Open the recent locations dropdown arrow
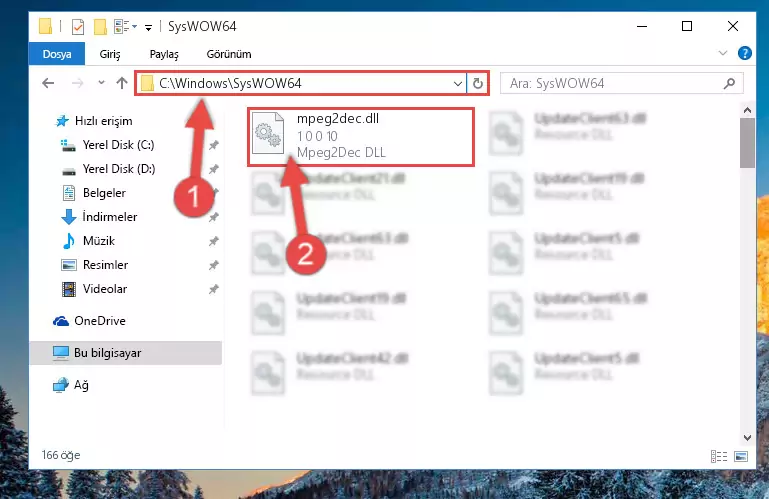Image resolution: width=769 pixels, height=499 pixels. click(x=101, y=82)
